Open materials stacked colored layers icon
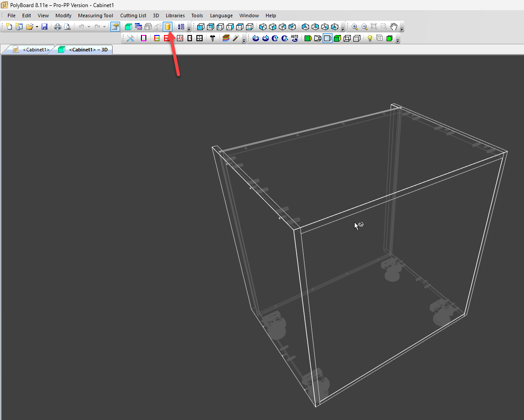The image size is (524, 420). [226, 39]
